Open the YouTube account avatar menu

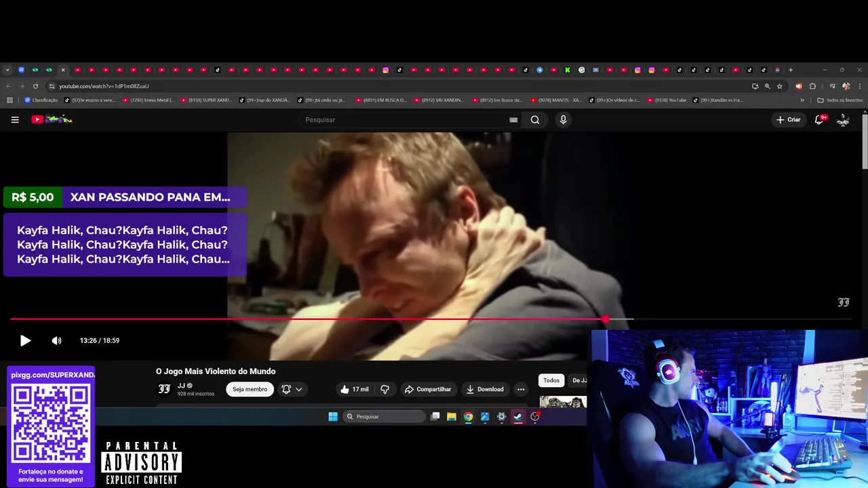coord(843,119)
